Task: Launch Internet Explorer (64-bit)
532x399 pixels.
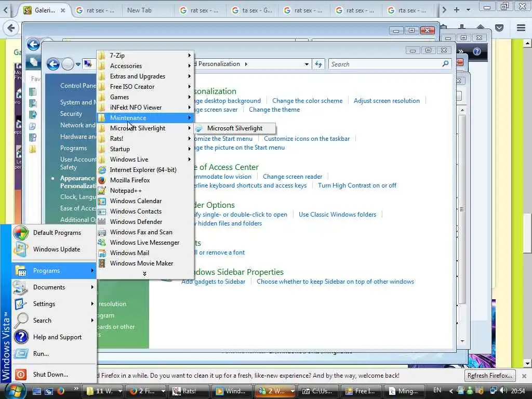Action: coord(145,170)
